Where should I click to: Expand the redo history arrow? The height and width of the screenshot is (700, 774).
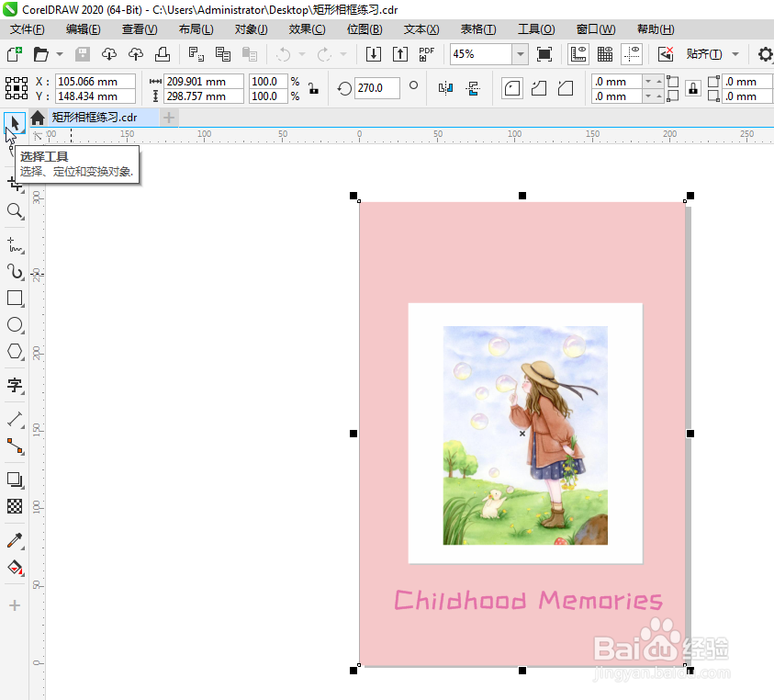coord(343,54)
